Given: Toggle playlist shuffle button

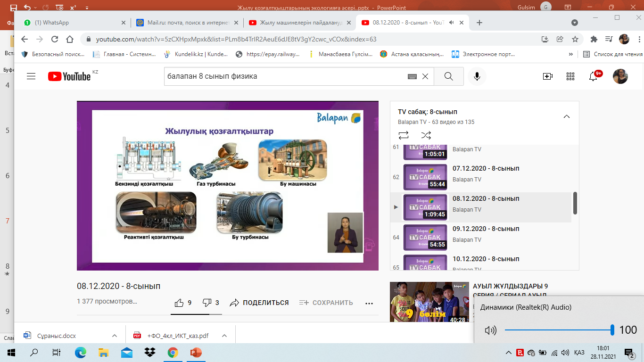Looking at the screenshot, I should tap(426, 135).
